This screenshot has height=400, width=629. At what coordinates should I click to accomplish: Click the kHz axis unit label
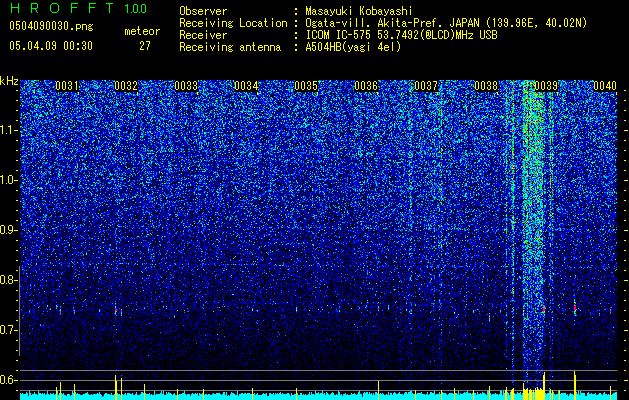point(9,81)
